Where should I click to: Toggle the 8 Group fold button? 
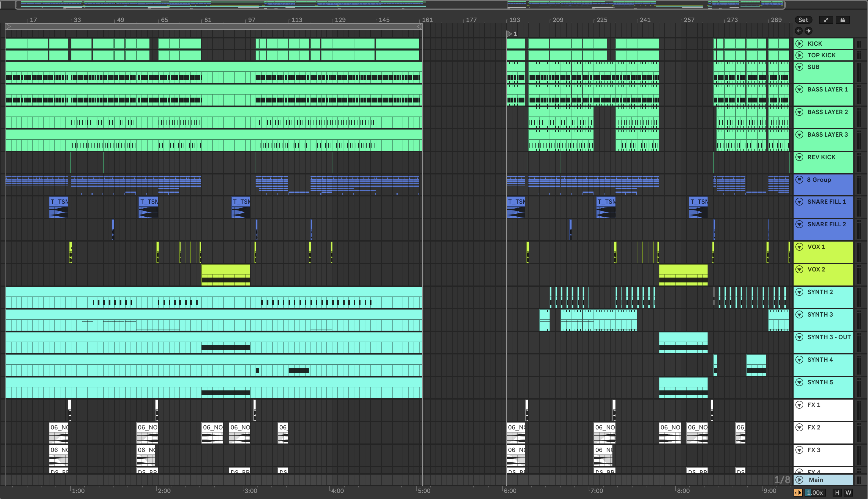[799, 180]
